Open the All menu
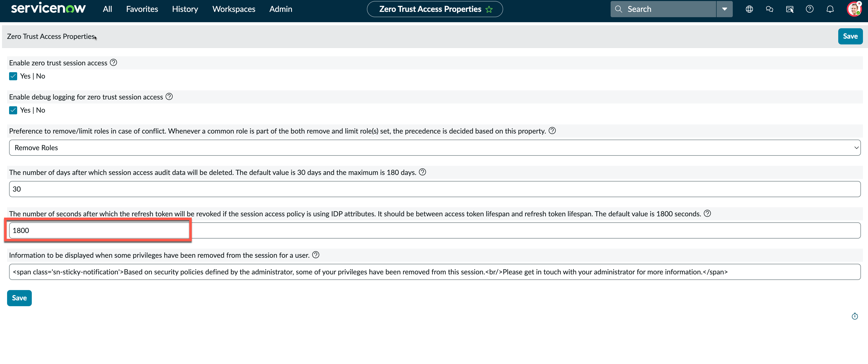 coord(107,9)
